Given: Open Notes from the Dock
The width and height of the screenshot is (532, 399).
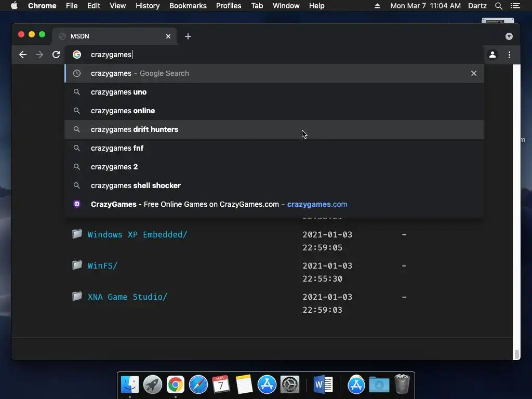Looking at the screenshot, I should click(244, 385).
